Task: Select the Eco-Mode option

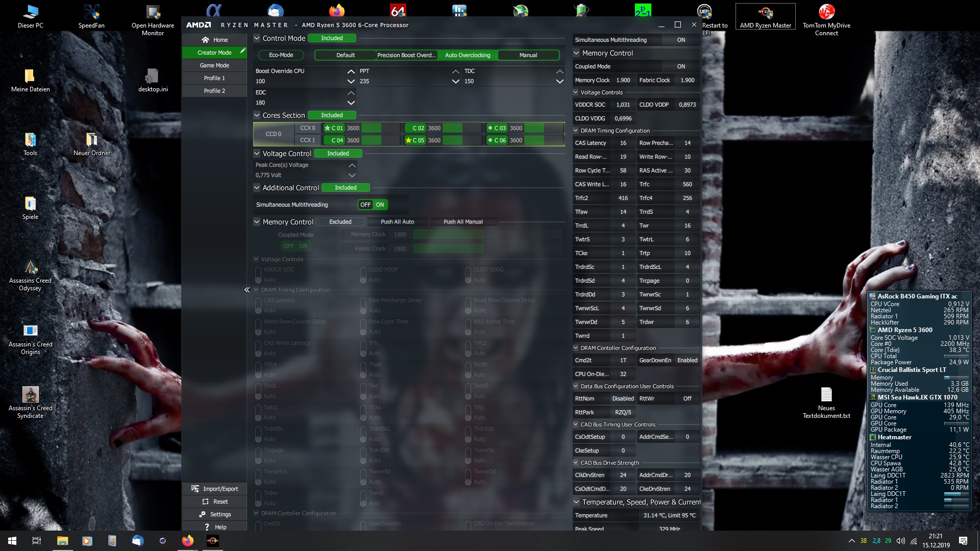Action: pos(281,55)
